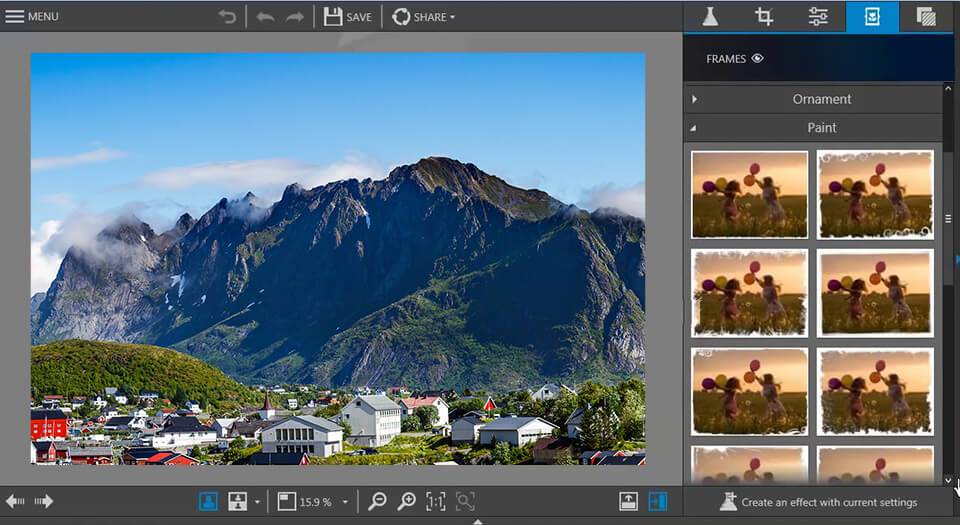Click the Ornament section header label
Screen dimensions: 960x525
(x=822, y=99)
